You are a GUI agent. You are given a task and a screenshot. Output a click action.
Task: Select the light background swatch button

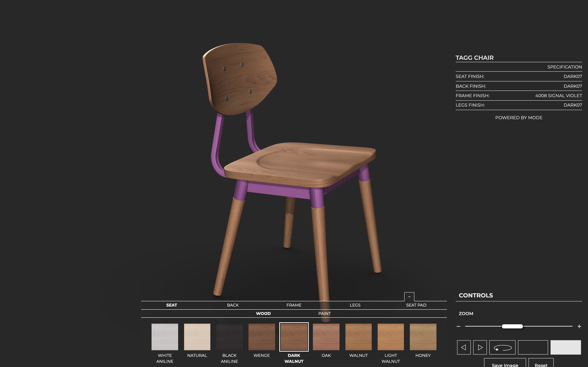(565, 347)
